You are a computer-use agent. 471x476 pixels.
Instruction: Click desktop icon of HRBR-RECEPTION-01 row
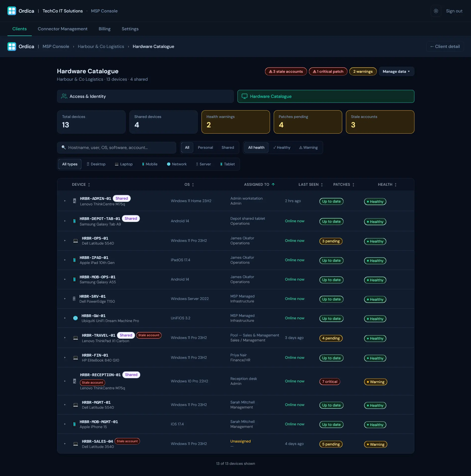tap(74, 381)
